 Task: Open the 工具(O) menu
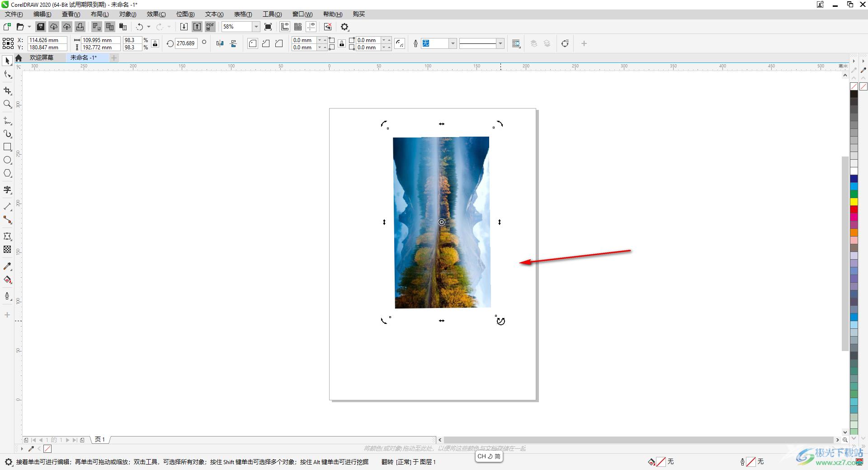click(x=272, y=14)
